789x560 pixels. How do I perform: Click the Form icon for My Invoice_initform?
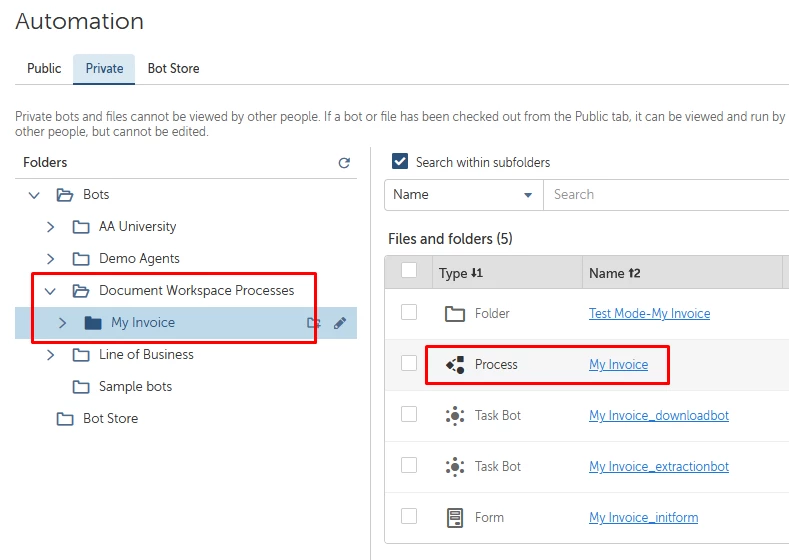455,518
